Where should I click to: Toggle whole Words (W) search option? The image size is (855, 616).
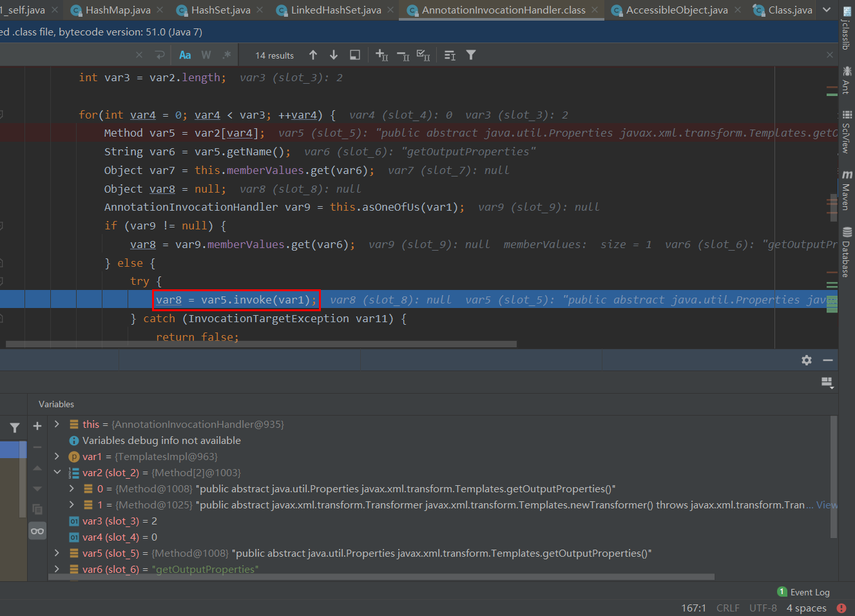tap(206, 55)
